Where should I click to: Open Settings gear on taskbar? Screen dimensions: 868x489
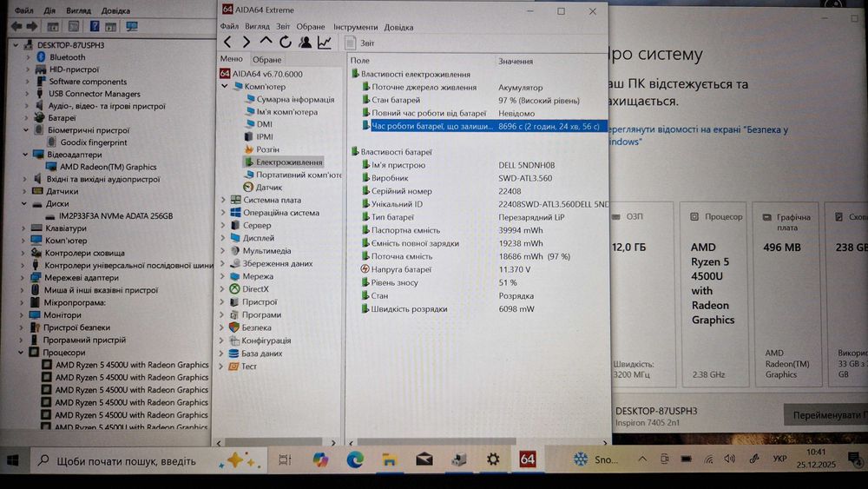(x=493, y=459)
